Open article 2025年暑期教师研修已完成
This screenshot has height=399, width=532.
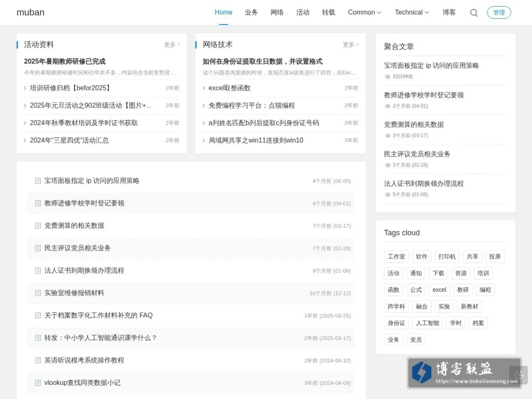coord(65,61)
